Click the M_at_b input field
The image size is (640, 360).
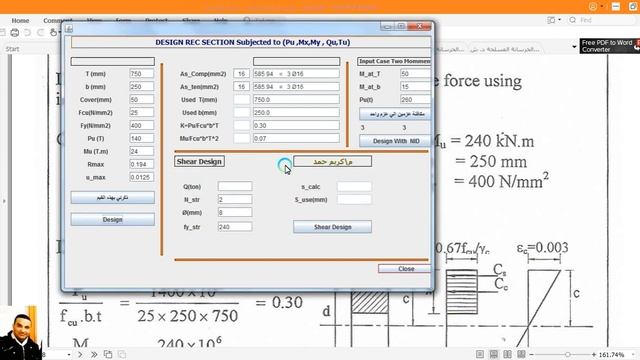(x=416, y=87)
